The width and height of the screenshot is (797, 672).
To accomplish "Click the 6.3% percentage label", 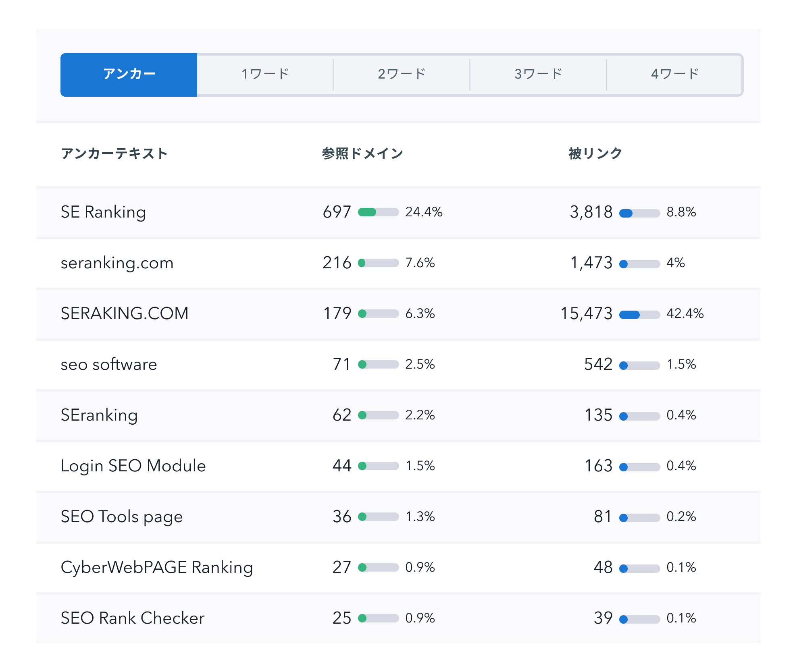I will (x=420, y=314).
